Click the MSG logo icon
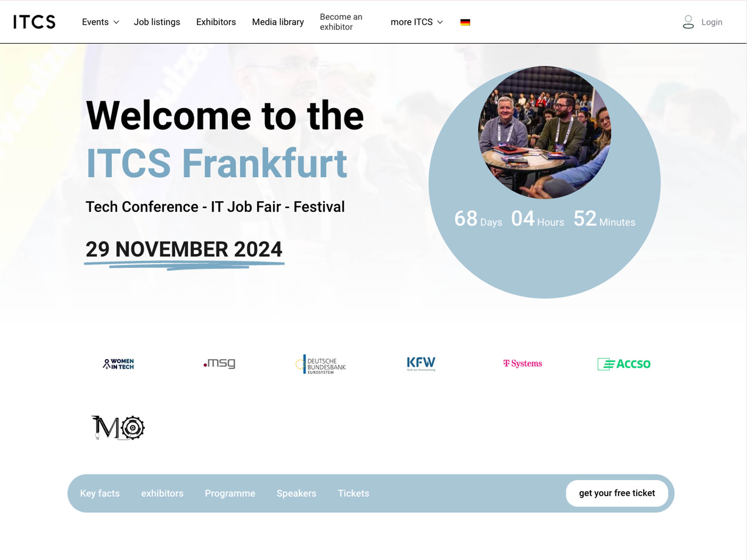747x560 pixels. pyautogui.click(x=219, y=364)
